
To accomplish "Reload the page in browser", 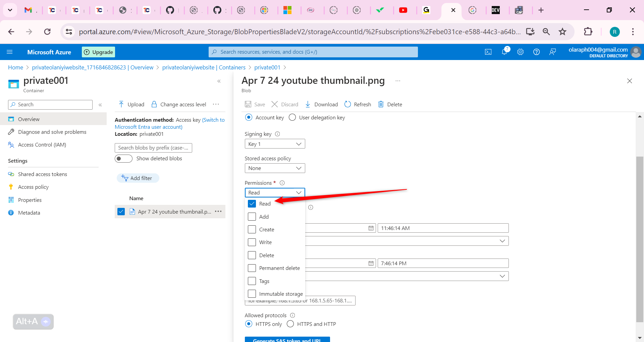I will (47, 32).
